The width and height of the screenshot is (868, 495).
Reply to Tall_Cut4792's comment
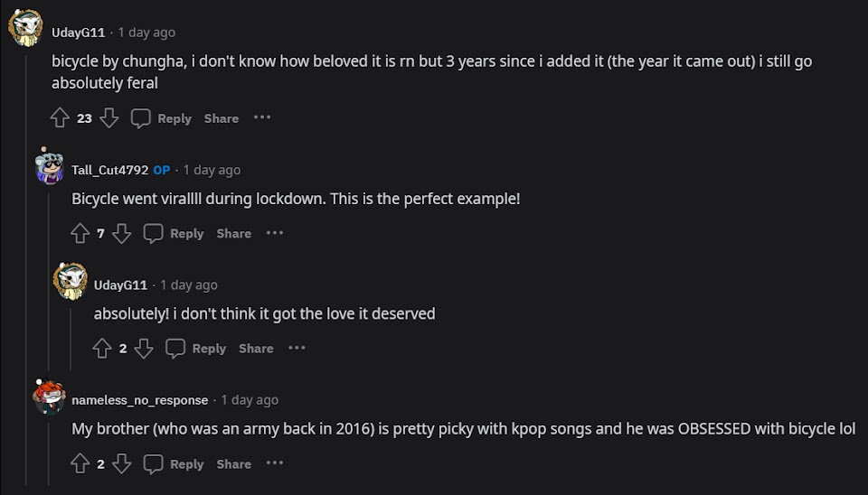click(x=174, y=234)
